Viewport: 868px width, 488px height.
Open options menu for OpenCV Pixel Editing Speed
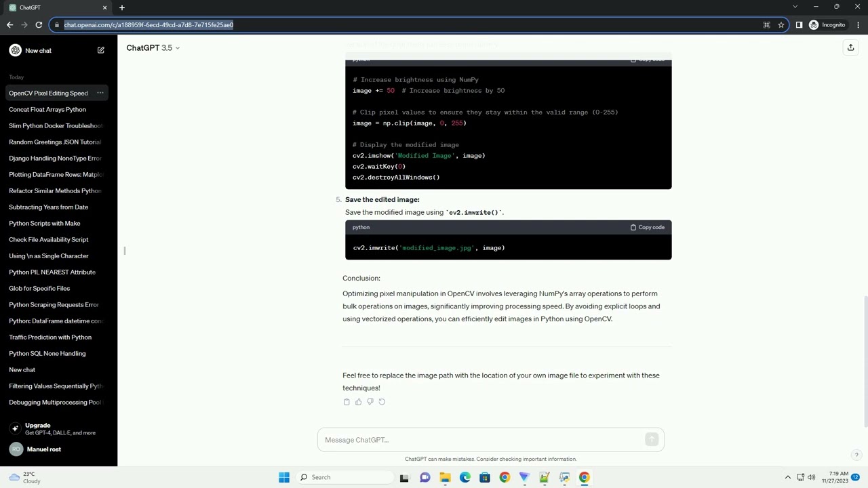point(100,93)
